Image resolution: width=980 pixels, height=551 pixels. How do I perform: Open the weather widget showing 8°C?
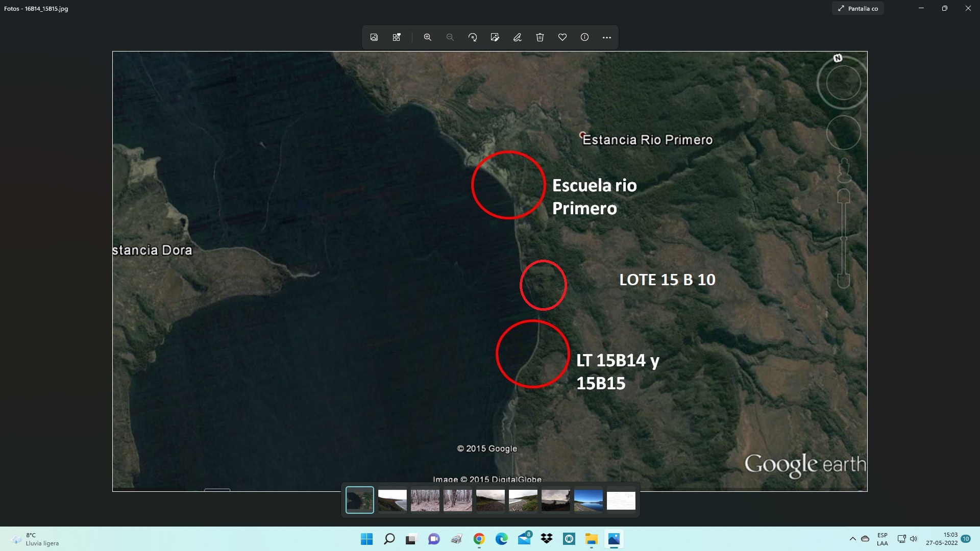click(x=36, y=539)
